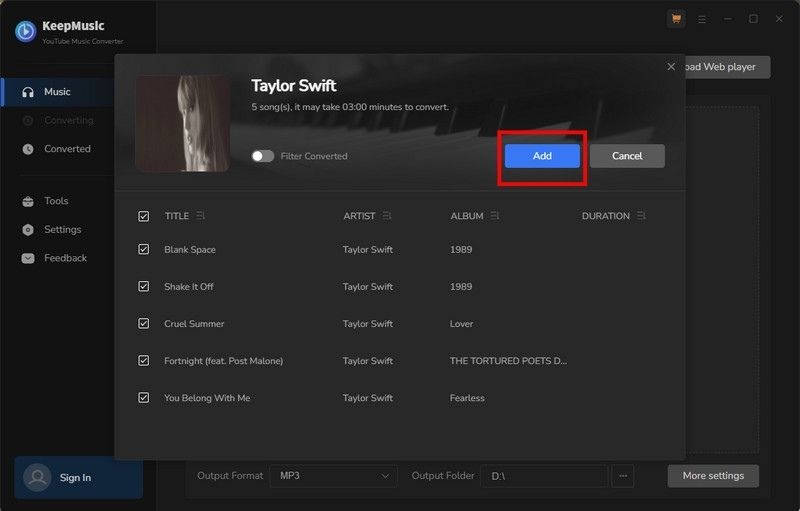Uncheck the Blank Space song checkbox
Image resolution: width=800 pixels, height=511 pixels.
click(144, 249)
